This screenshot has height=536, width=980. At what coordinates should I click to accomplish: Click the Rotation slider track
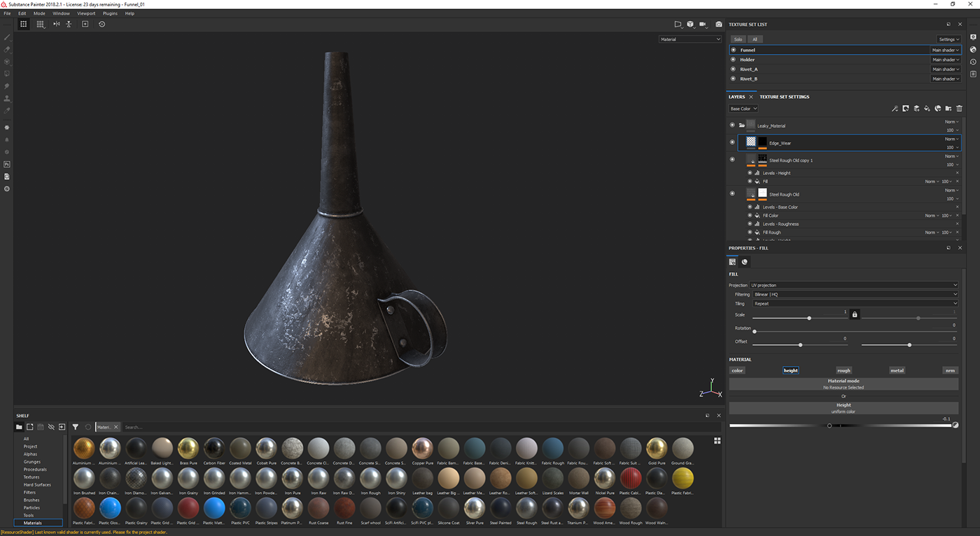click(x=855, y=331)
